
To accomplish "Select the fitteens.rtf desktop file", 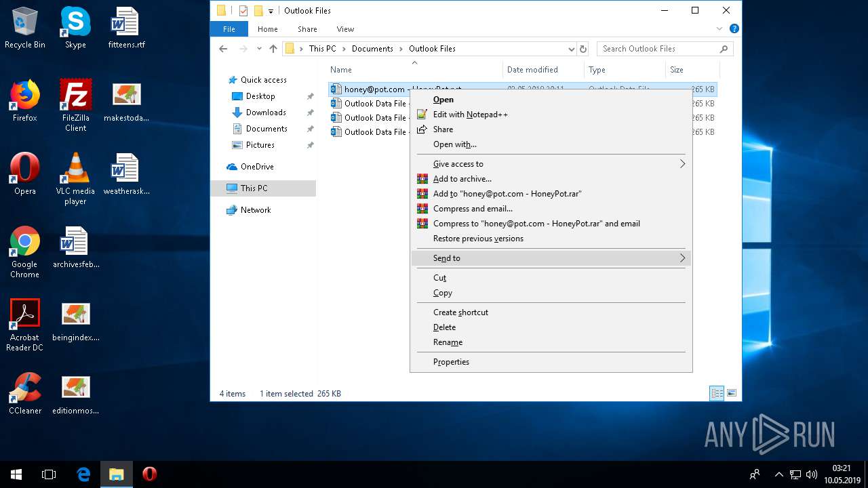I will 126,27.
